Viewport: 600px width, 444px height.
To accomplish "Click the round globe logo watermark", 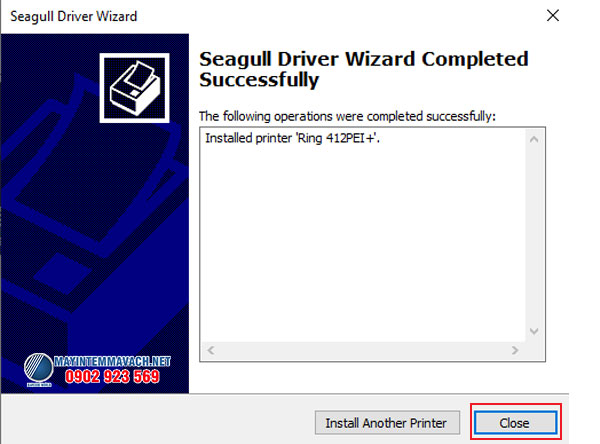I will click(x=38, y=369).
